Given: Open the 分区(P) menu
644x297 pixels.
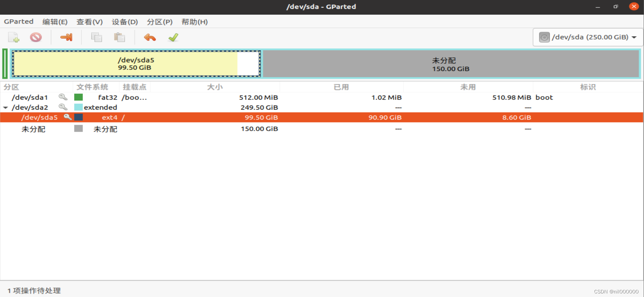Looking at the screenshot, I should coord(159,21).
